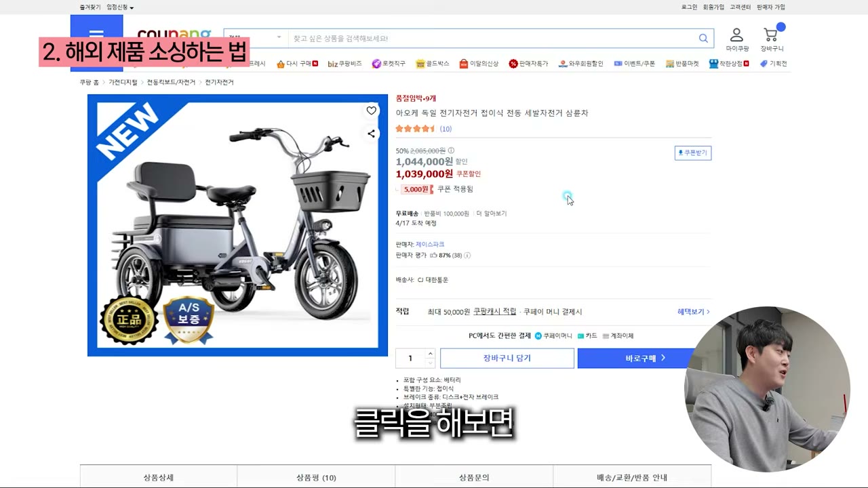Screen dimensions: 868x488
Task: Go to 전동킥보드/자전거 breadcrumb
Action: point(171,82)
